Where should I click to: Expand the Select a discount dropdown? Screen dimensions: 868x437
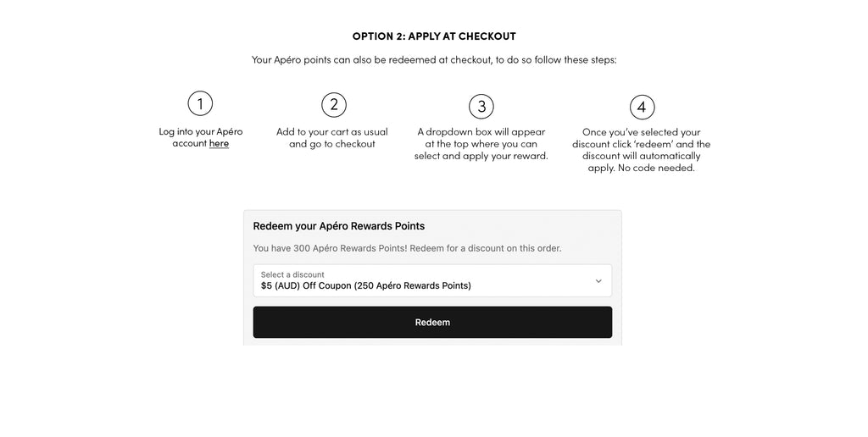click(x=432, y=280)
